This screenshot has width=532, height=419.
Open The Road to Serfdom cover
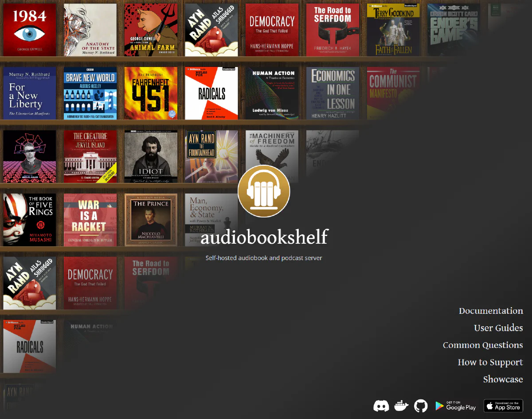pos(332,30)
